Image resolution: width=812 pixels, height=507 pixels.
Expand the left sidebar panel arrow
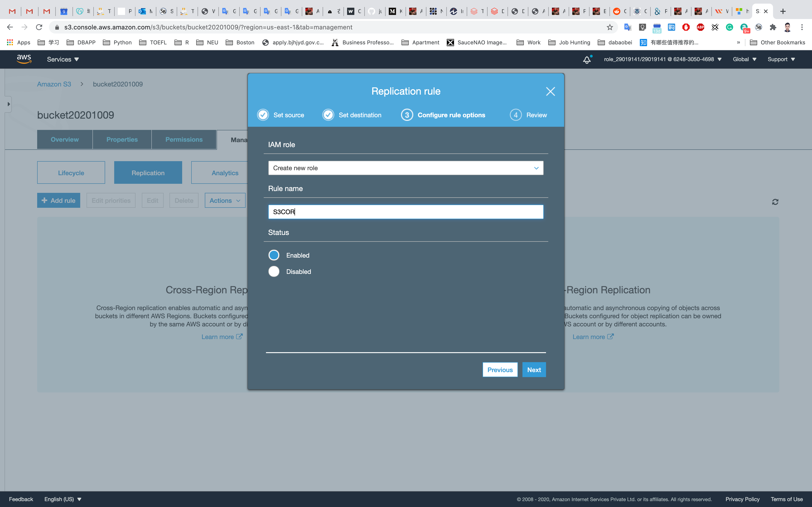(x=8, y=104)
